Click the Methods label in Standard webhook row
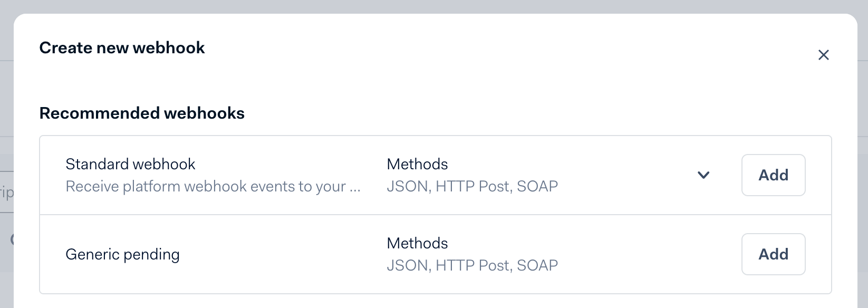The image size is (868, 308). [x=417, y=164]
